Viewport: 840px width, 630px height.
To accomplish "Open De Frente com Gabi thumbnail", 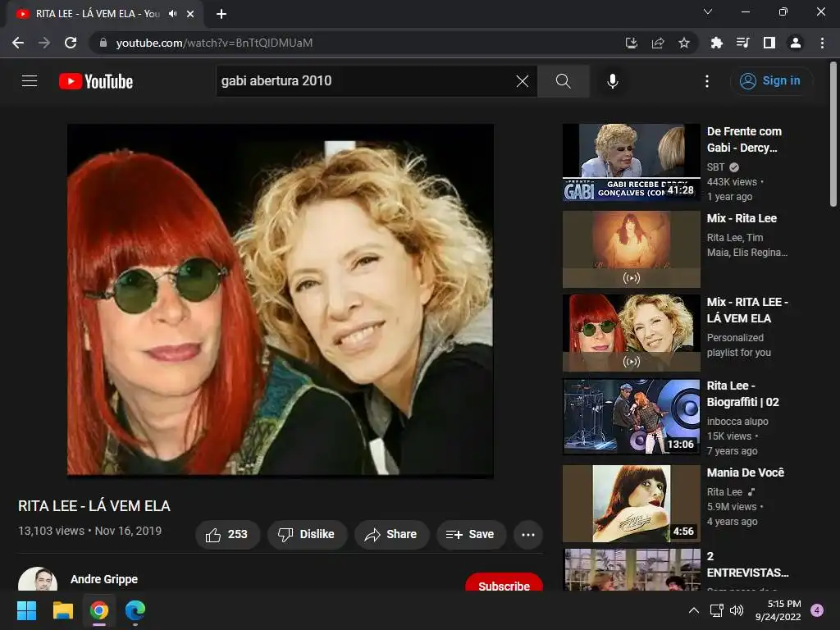I will tap(631, 162).
